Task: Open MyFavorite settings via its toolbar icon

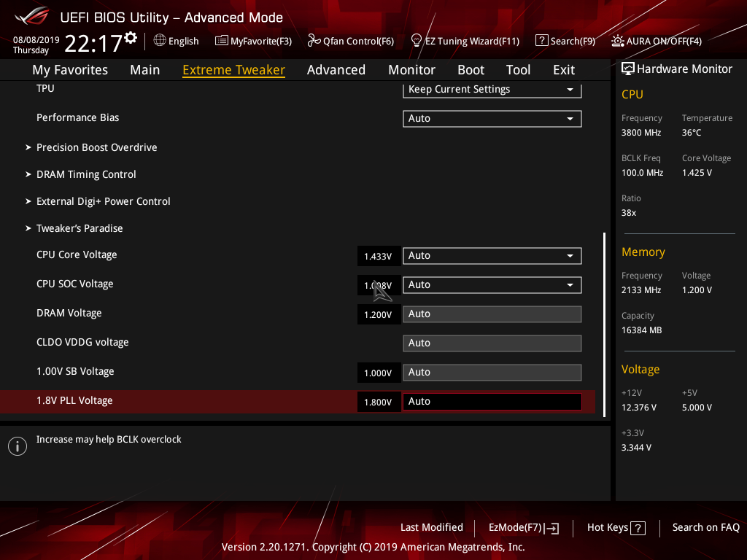Action: pos(253,41)
